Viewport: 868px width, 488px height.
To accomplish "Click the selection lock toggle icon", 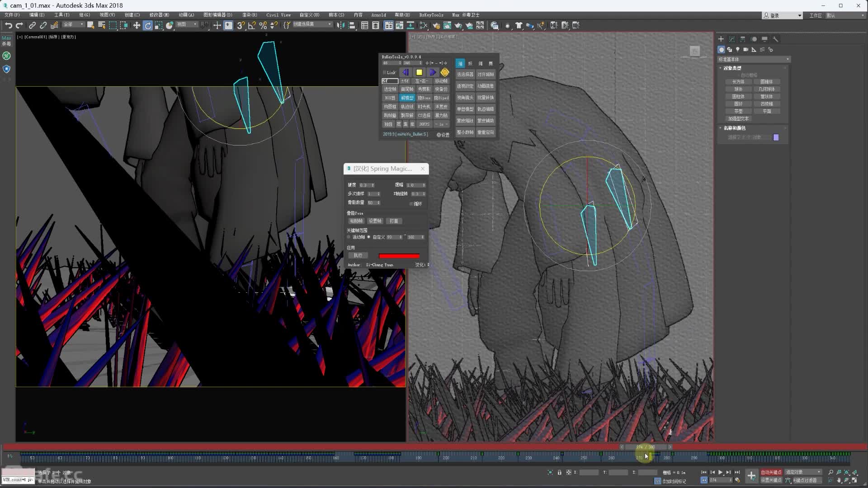I will [x=559, y=472].
